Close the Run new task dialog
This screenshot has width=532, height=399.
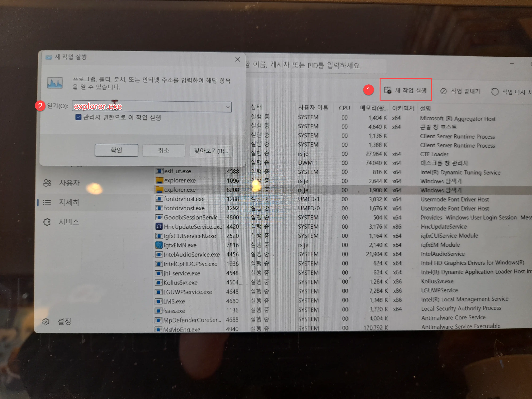click(x=238, y=59)
